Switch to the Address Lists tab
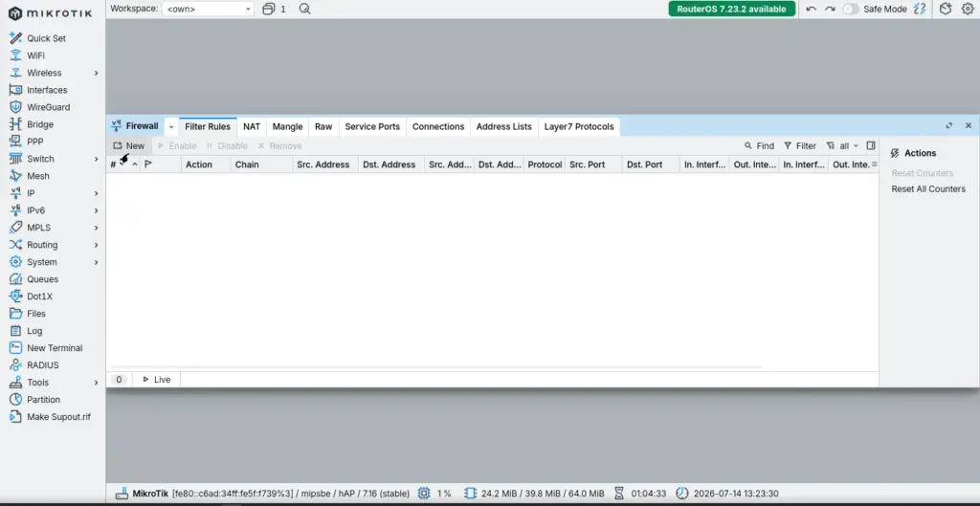Screen dimensions: 980x506 point(503,126)
